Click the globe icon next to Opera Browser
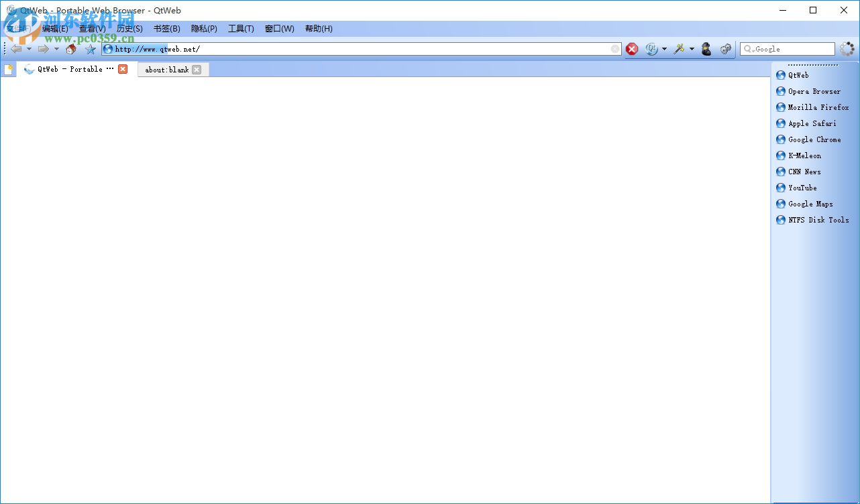 pyautogui.click(x=781, y=91)
